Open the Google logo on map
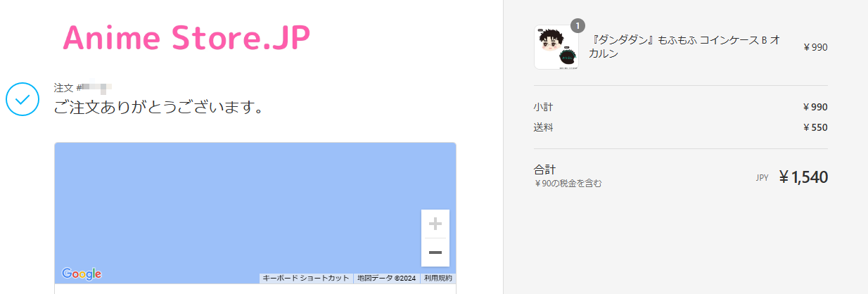 click(82, 274)
